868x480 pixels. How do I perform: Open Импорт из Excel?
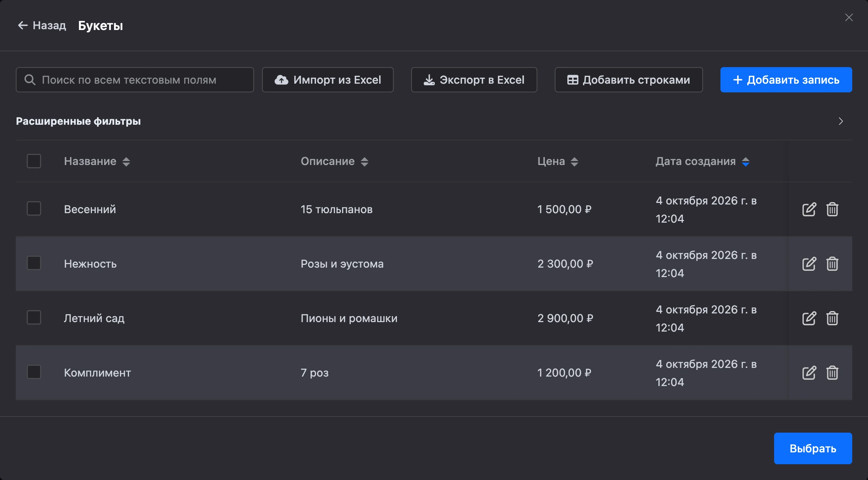[327, 80]
